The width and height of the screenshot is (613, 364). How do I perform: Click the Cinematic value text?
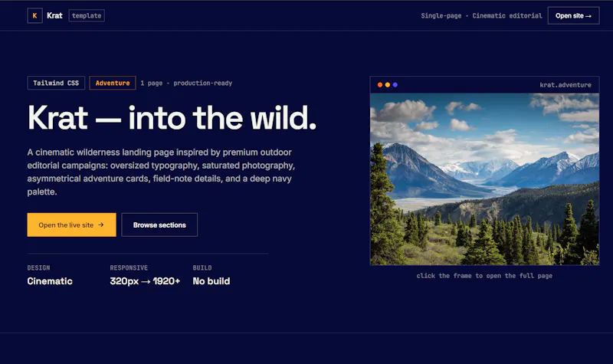coord(50,281)
